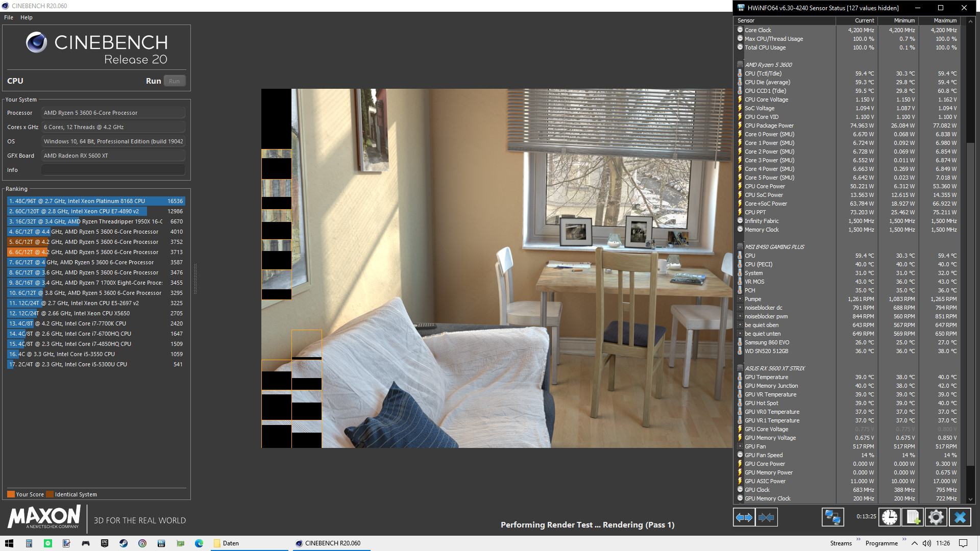Viewport: 980px width, 551px height.
Task: Click into the Info text field
Action: tap(113, 170)
